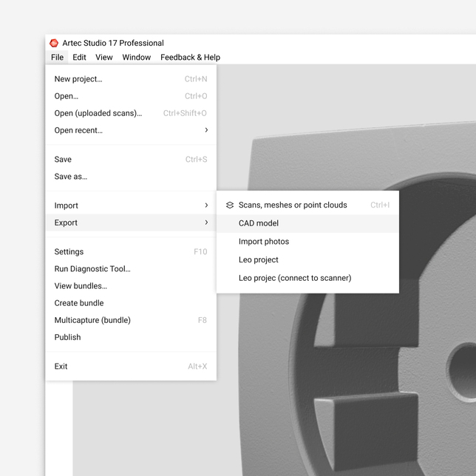476x476 pixels.
Task: Choose CAD model submenu entry
Action: 307,223
